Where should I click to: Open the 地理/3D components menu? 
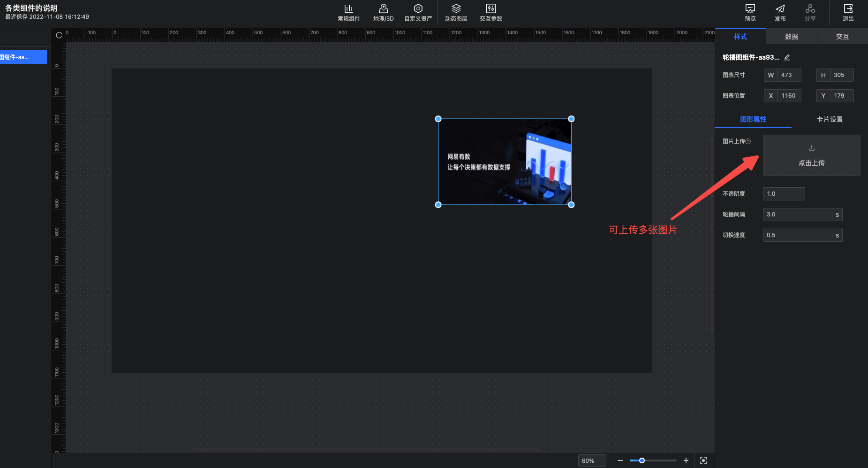[383, 13]
